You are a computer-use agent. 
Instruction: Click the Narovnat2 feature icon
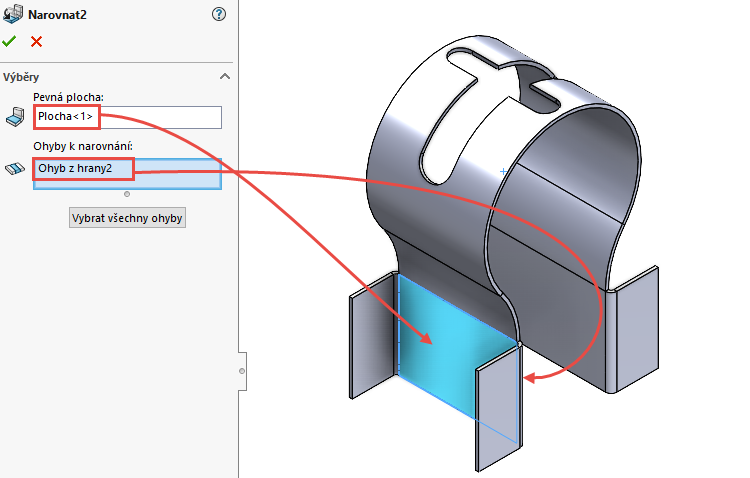[13, 14]
